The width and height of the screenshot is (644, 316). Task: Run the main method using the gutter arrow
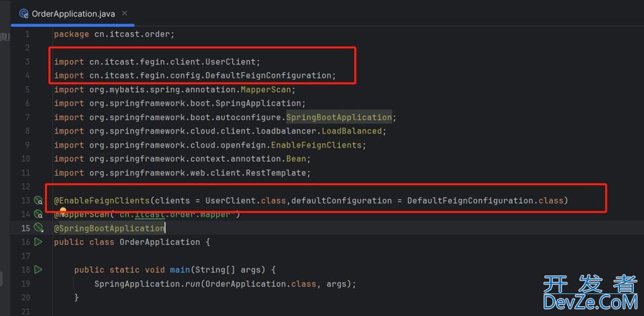point(39,270)
